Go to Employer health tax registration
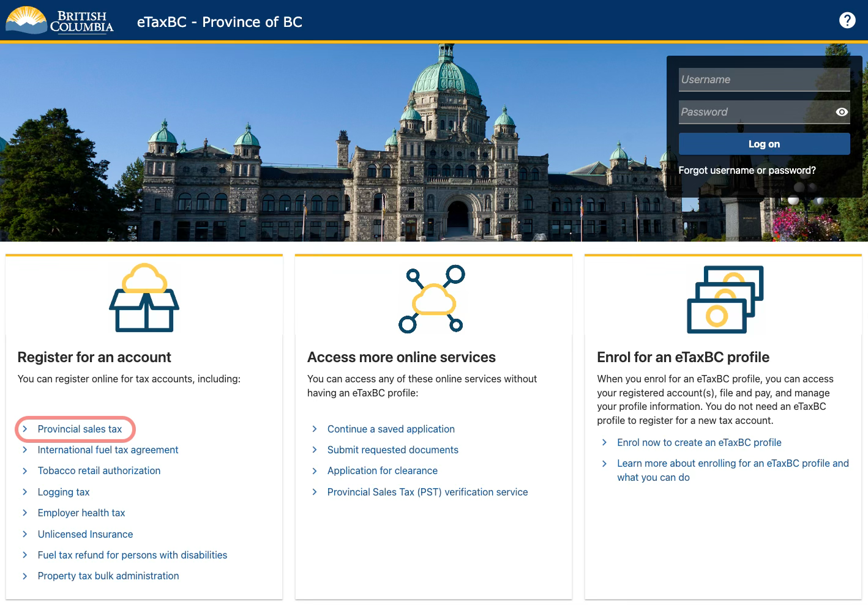868x605 pixels. 81,513
